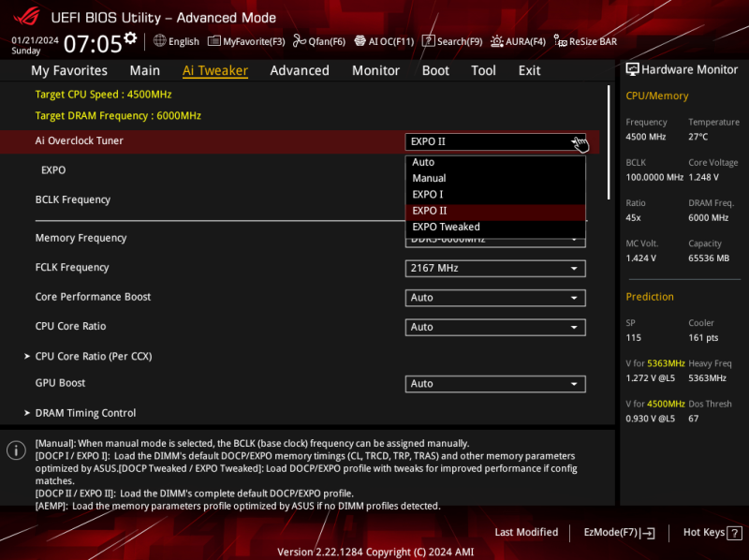Open the Search(F9) question icon

[x=429, y=41]
